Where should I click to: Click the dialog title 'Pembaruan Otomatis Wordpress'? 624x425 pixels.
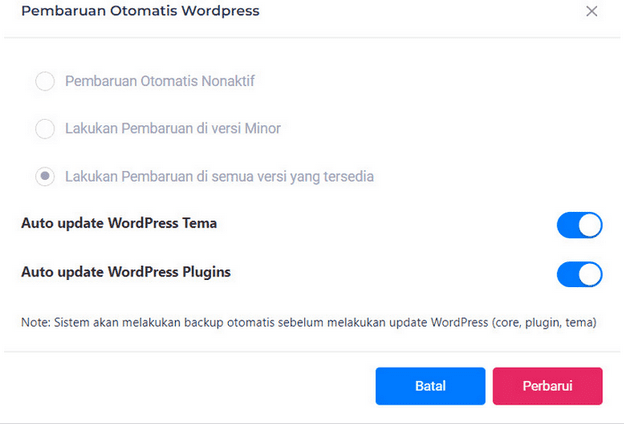140,11
